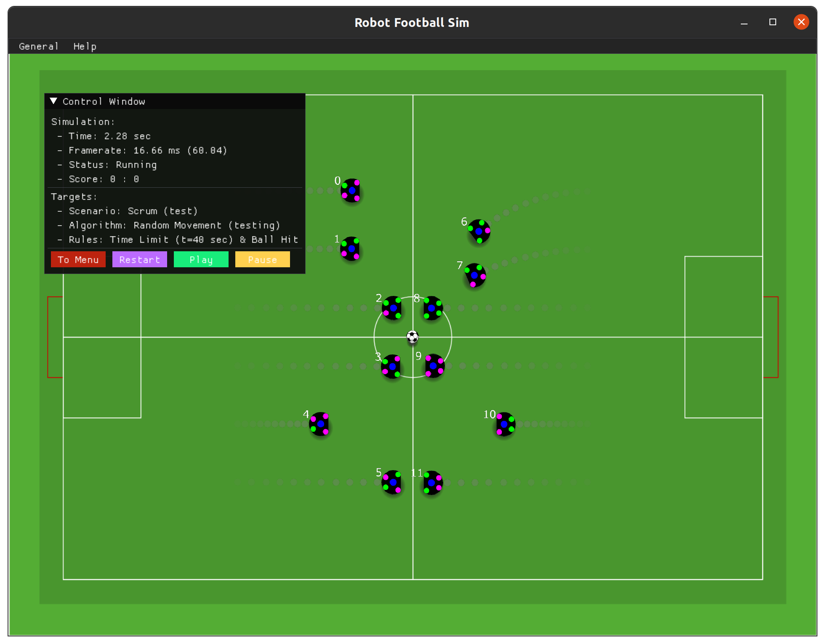
Task: Click the right red goal box
Action: [771, 337]
